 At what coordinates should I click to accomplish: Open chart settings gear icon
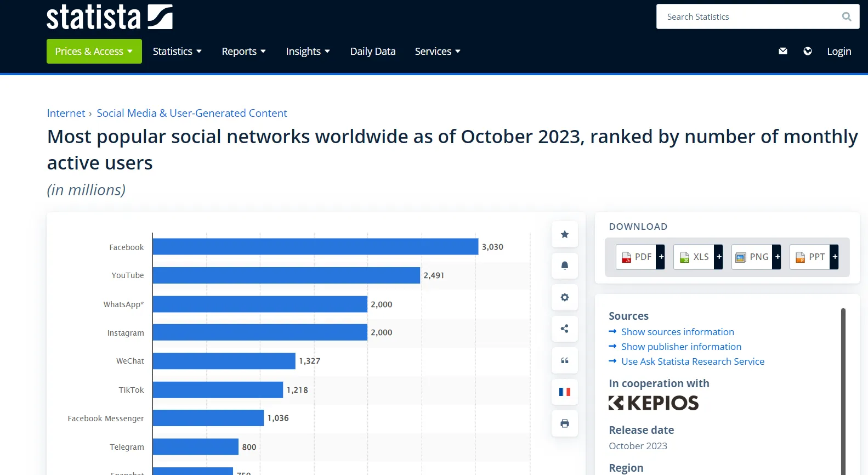click(565, 297)
